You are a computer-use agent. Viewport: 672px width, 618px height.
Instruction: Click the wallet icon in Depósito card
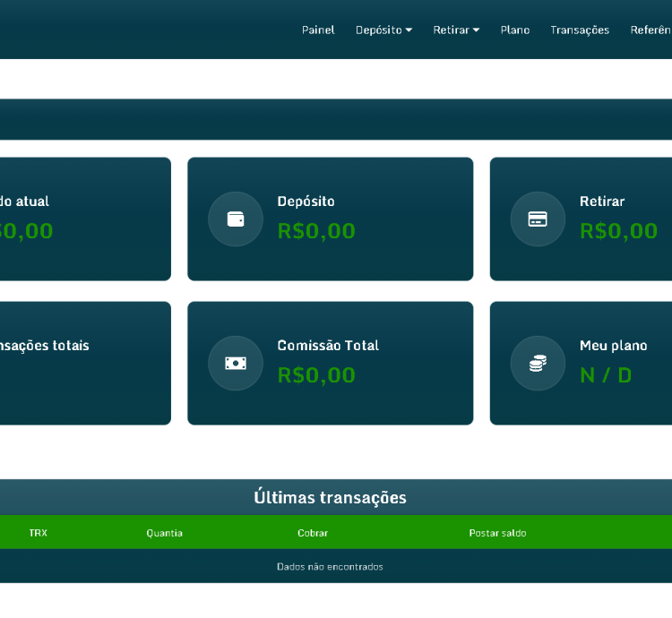tap(236, 219)
